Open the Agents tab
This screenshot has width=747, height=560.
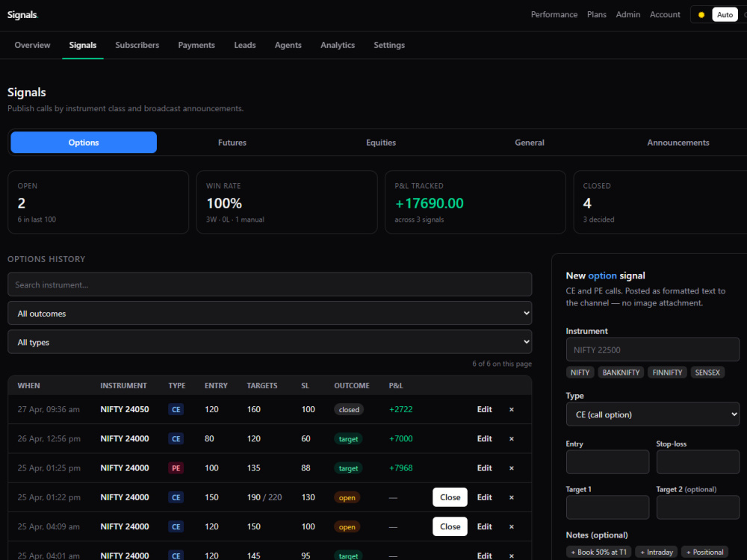pos(288,45)
